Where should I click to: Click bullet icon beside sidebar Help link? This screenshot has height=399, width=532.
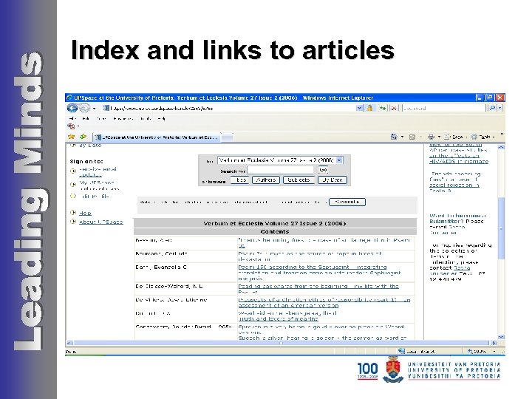(72, 212)
